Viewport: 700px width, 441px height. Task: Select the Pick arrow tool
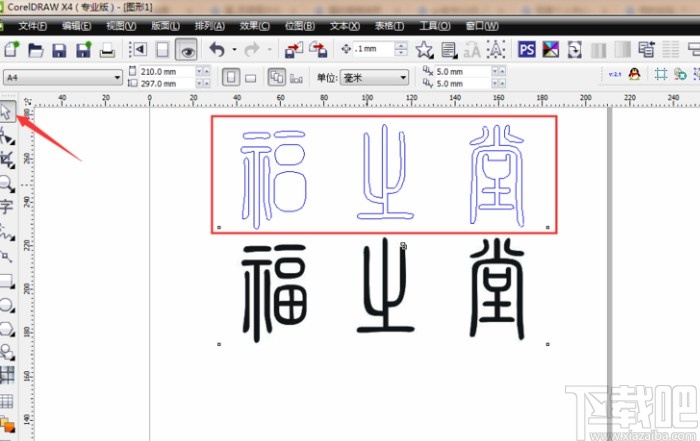7,112
